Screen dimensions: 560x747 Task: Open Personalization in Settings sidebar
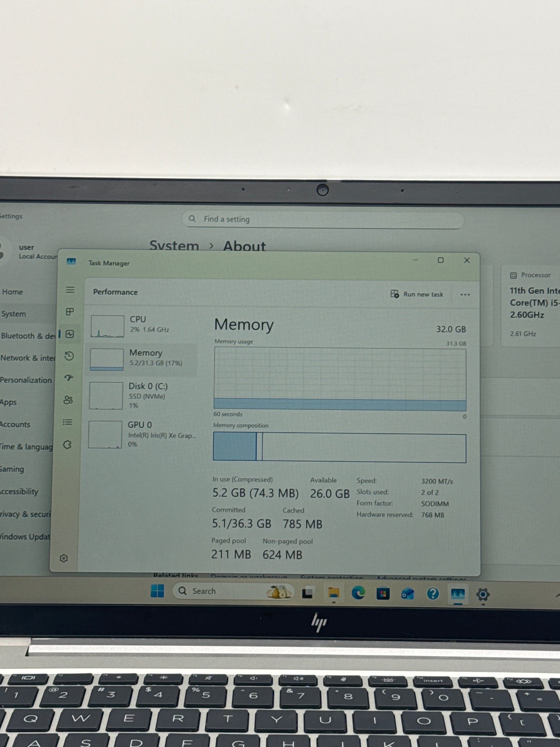point(26,380)
